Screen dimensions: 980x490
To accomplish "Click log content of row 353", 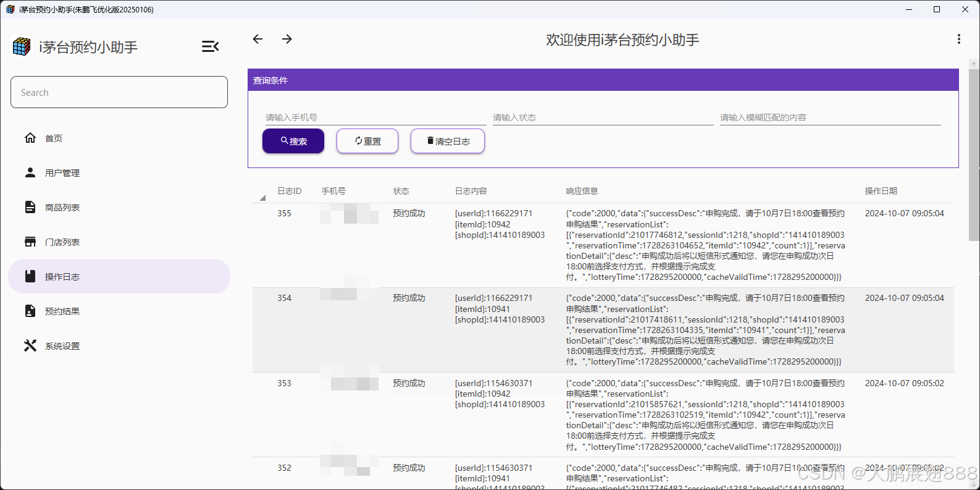I will pos(500,394).
